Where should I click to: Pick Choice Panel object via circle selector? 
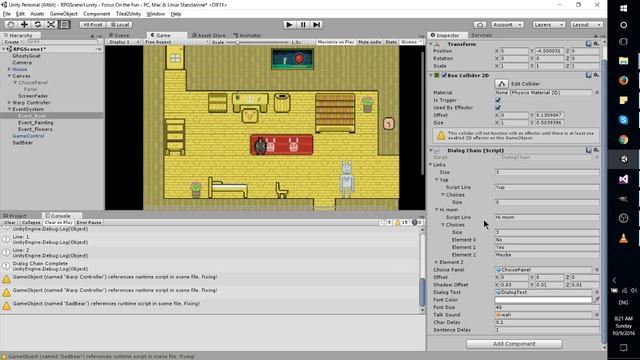[x=597, y=270]
